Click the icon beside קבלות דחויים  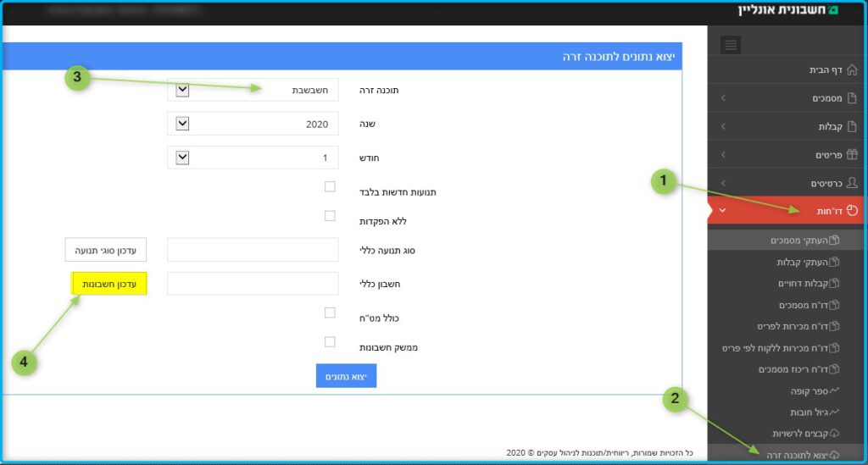click(x=834, y=283)
